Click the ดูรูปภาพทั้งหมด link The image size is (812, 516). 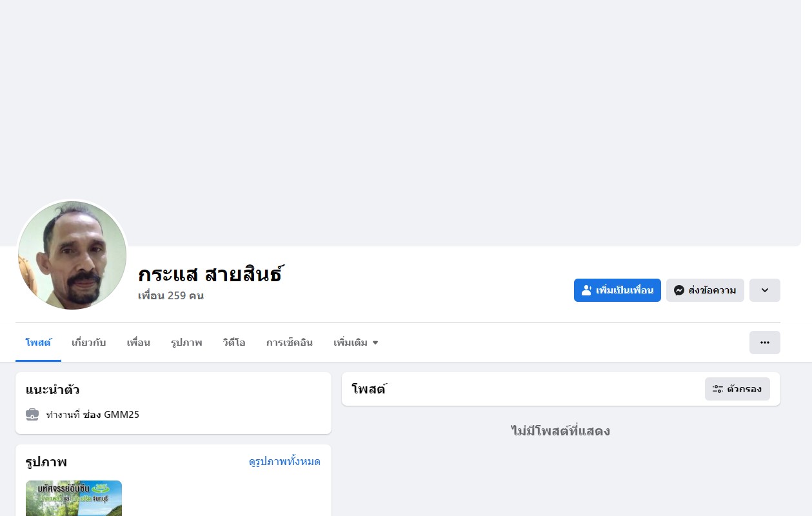coord(284,462)
